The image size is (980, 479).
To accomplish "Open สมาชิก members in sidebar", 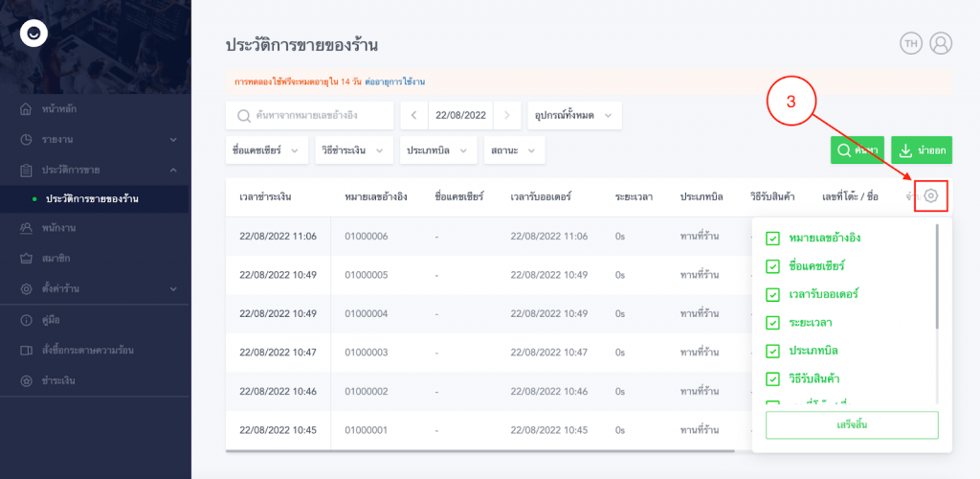I will [56, 258].
